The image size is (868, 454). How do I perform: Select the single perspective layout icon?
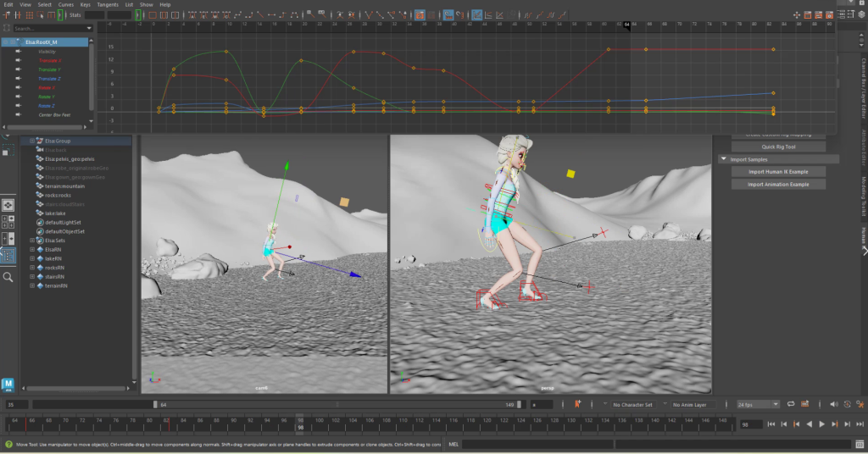[8, 205]
